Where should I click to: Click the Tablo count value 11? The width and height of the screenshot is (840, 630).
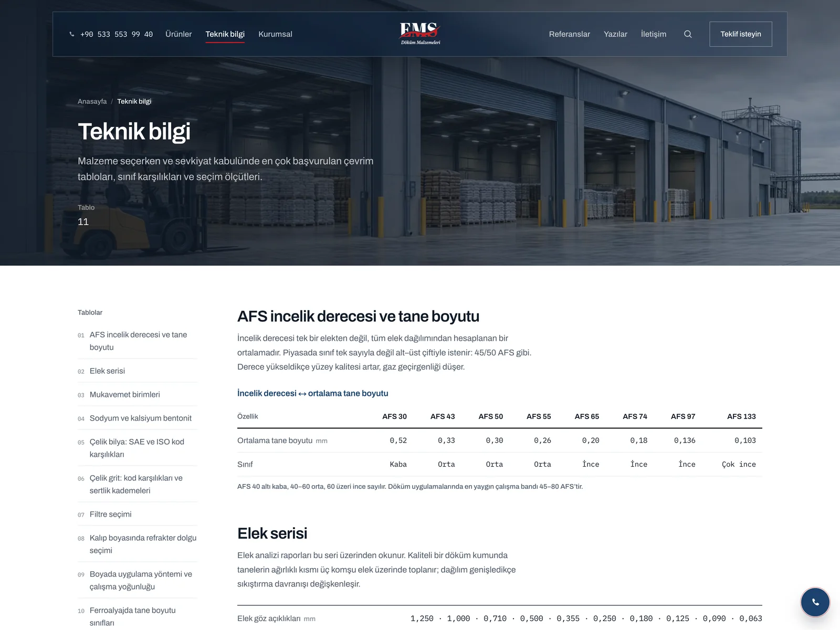(83, 222)
